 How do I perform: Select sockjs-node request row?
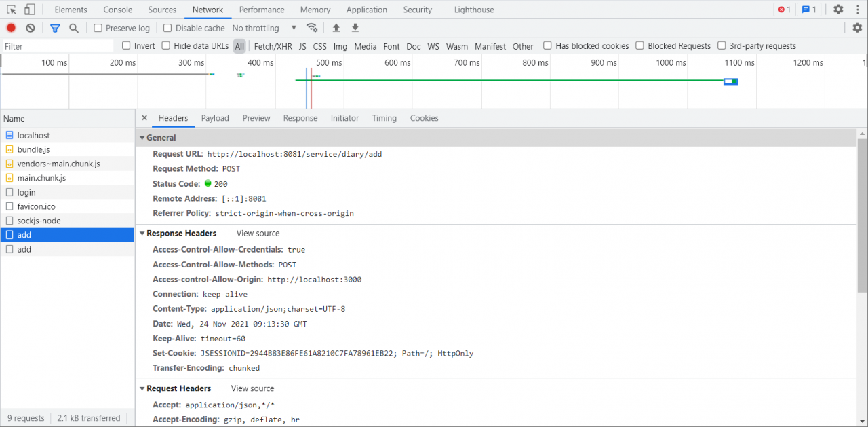click(x=68, y=221)
